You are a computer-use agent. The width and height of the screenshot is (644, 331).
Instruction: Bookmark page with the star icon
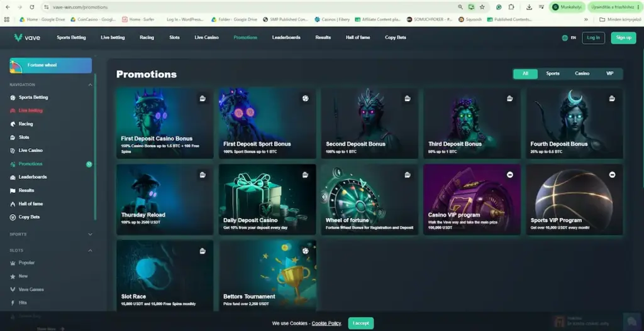coord(482,7)
